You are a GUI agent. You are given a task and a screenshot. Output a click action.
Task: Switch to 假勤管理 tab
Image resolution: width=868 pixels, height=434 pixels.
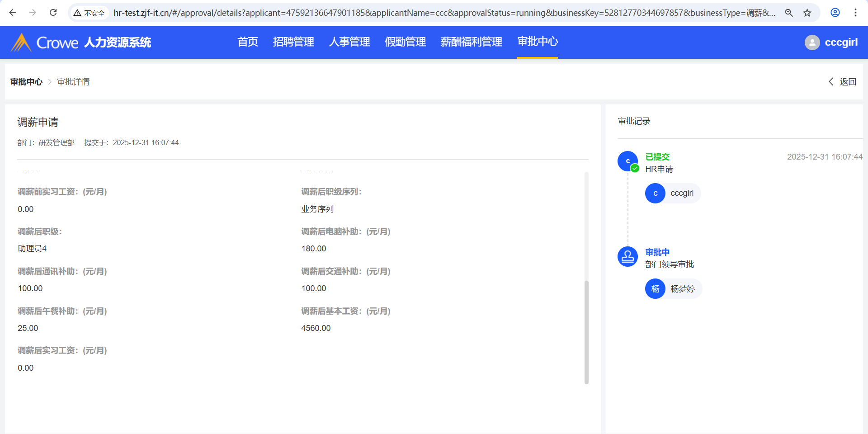coord(405,42)
